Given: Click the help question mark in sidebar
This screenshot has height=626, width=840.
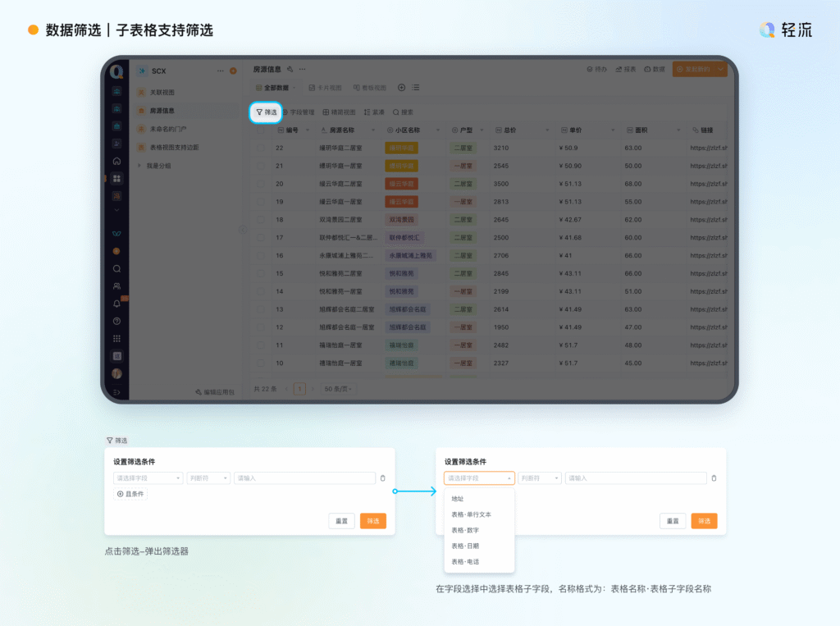Looking at the screenshot, I should point(116,321).
